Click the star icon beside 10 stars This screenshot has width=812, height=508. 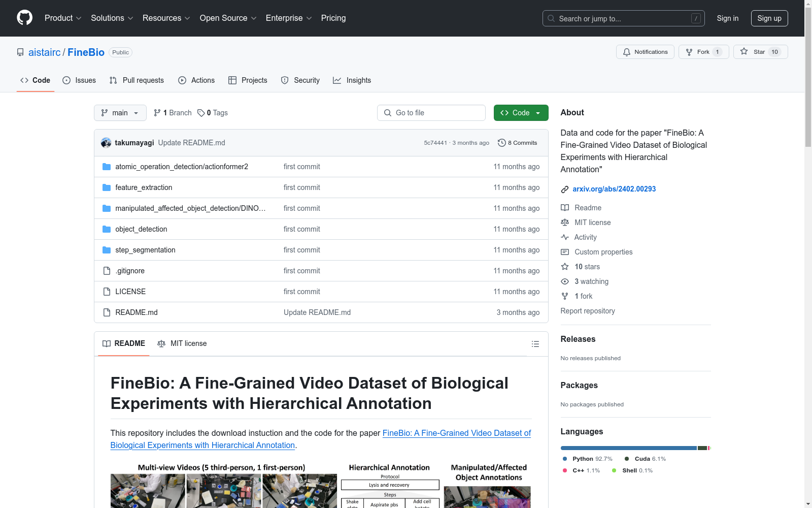point(565,267)
